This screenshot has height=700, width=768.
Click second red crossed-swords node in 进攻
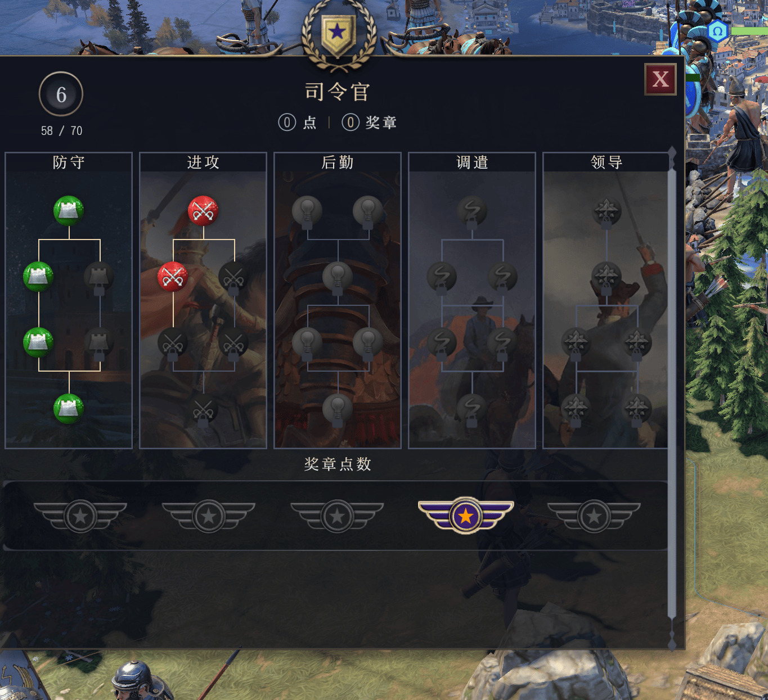pyautogui.click(x=173, y=277)
